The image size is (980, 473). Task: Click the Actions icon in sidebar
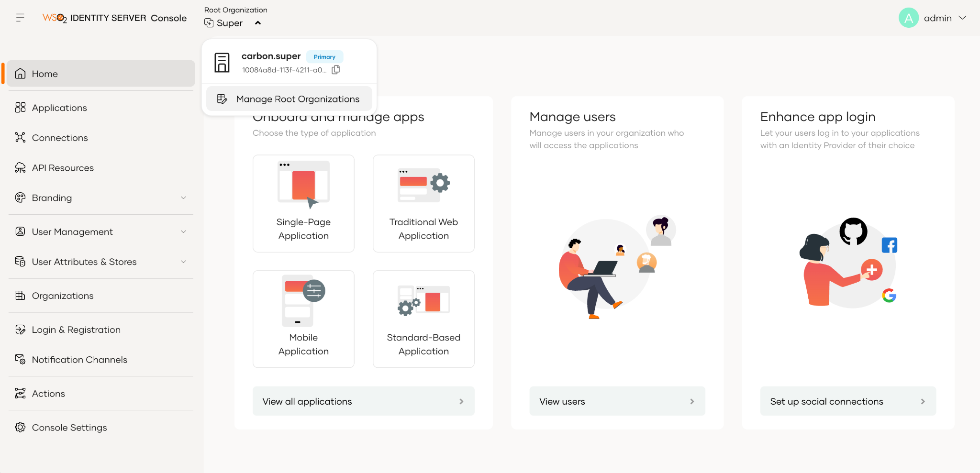click(20, 394)
